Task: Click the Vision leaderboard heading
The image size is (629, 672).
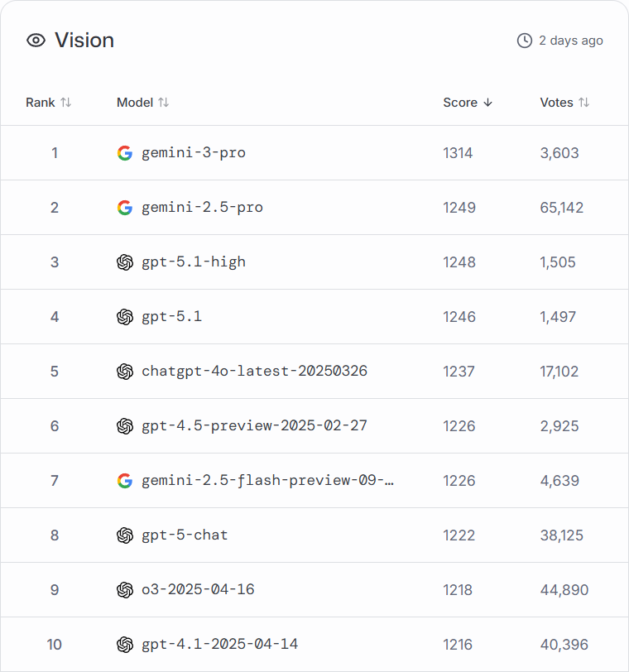Action: 84,41
